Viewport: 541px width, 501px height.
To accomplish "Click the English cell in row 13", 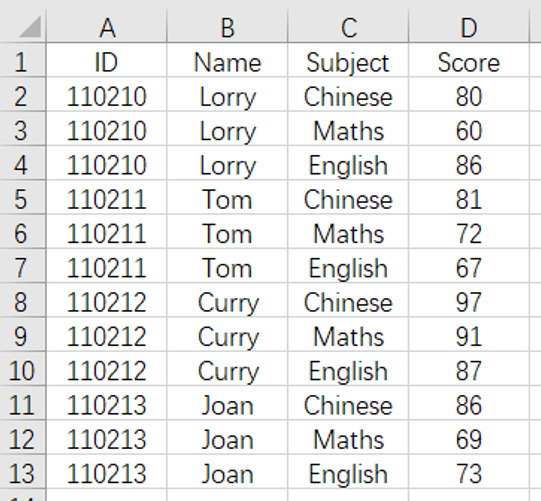I will pos(348,471).
